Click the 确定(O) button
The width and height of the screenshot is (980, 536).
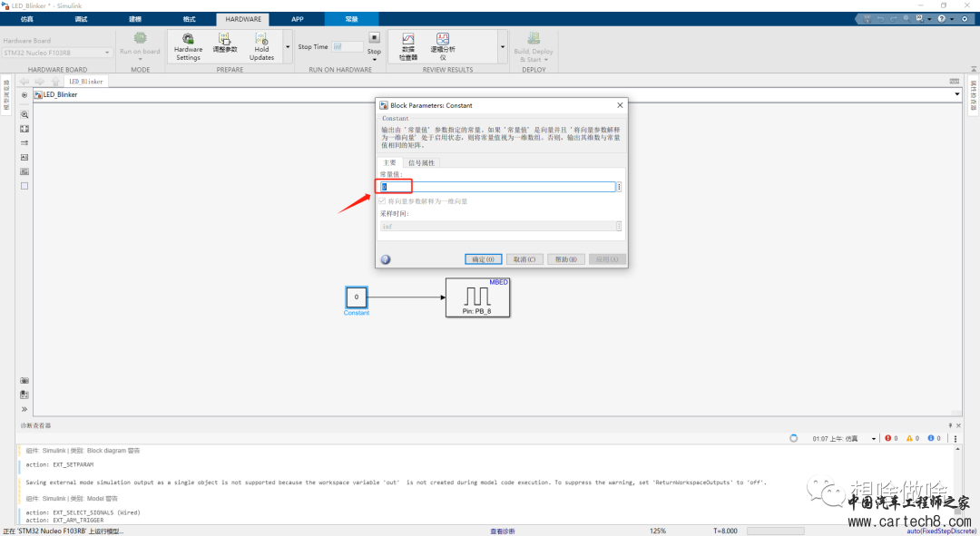pyautogui.click(x=483, y=259)
